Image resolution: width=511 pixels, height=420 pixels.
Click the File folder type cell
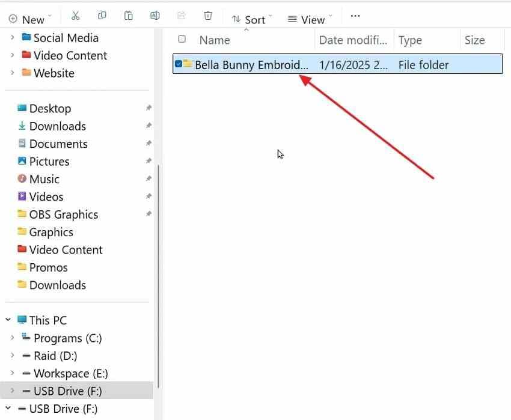(x=423, y=64)
